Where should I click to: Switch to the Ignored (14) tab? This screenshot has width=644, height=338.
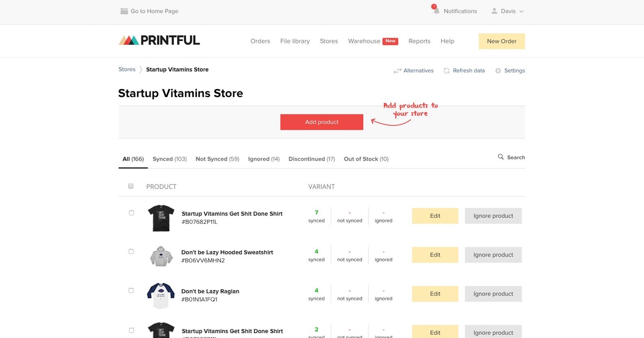(x=264, y=159)
